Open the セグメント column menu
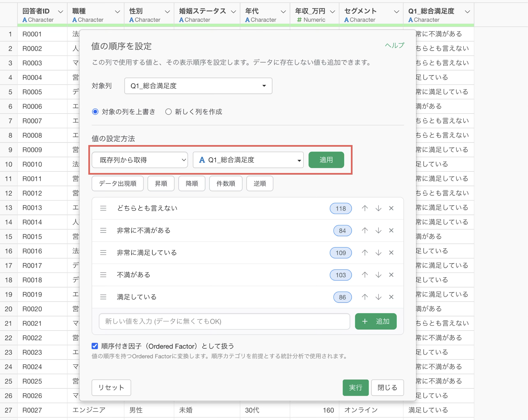The width and height of the screenshot is (528, 420). tap(396, 12)
